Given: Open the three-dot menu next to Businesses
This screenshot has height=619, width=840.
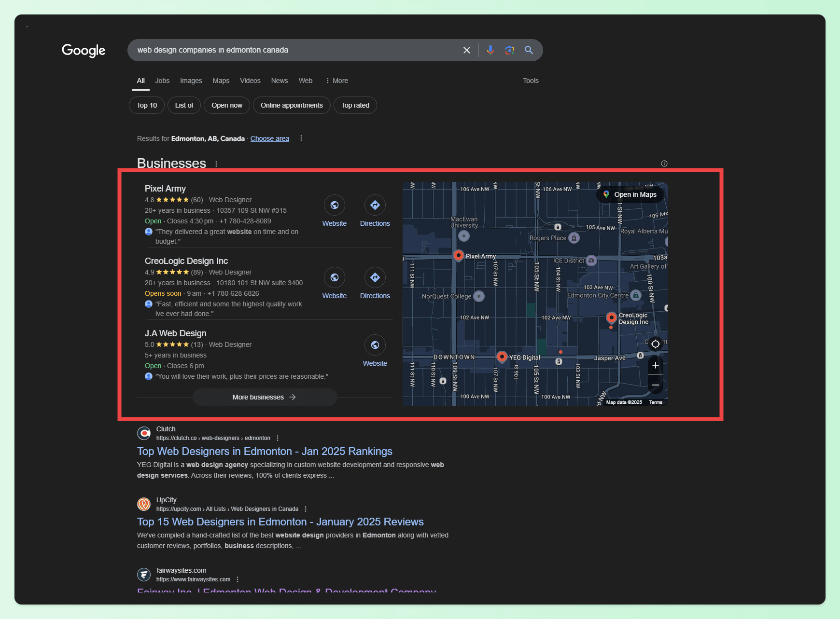Looking at the screenshot, I should [216, 164].
